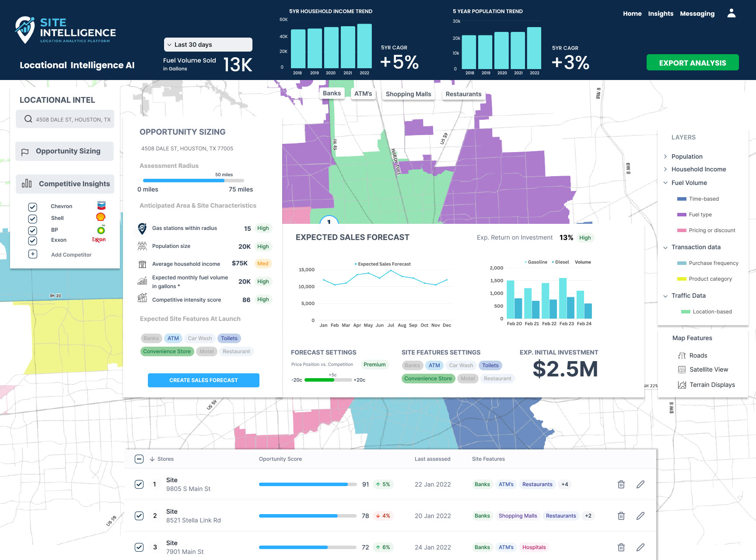Select the Shopping Malls map tab
This screenshot has width=756, height=560.
pos(408,94)
